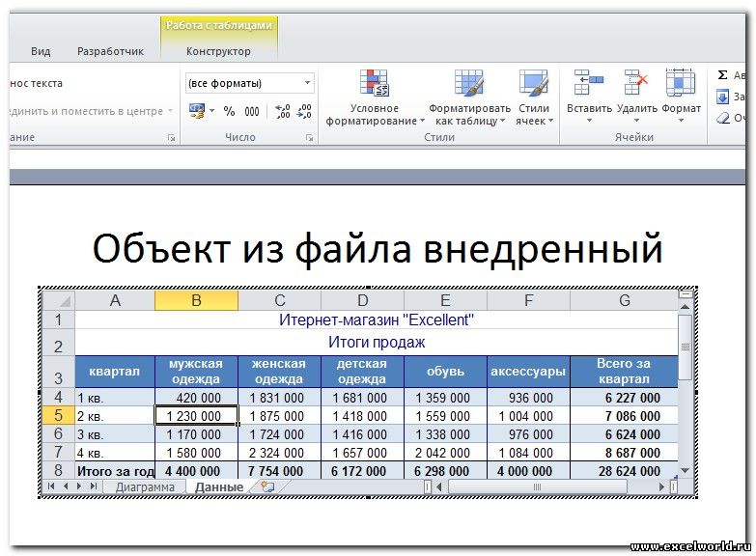Apply thousands separator 000 format
The height and width of the screenshot is (556, 756).
click(252, 112)
